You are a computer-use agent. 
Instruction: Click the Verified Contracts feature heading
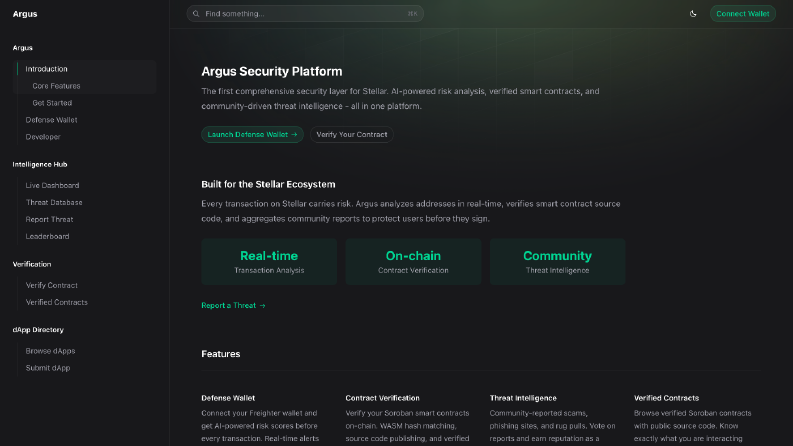[666, 398]
